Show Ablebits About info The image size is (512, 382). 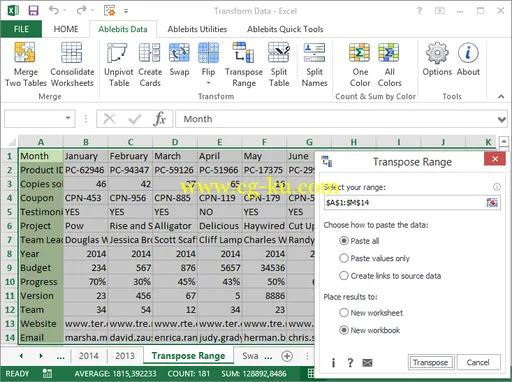[468, 60]
